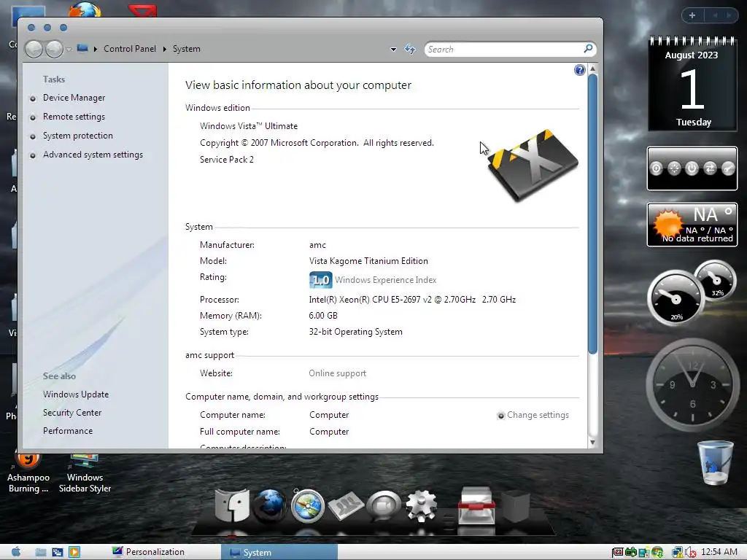This screenshot has height=560, width=747.
Task: Open Remote settings
Action: 74,117
